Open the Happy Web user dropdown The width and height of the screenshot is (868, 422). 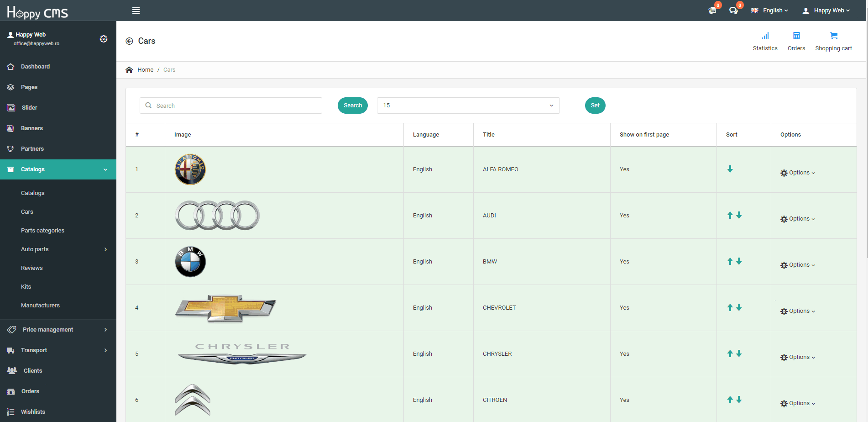click(x=826, y=11)
